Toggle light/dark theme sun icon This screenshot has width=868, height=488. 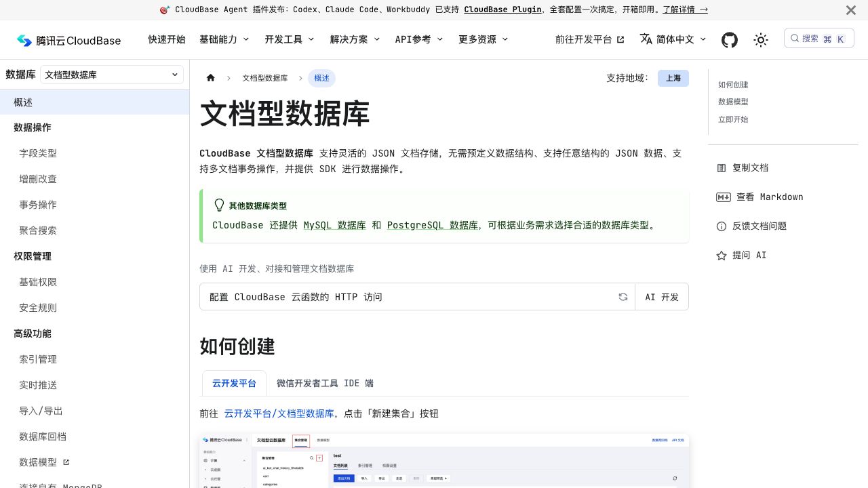[761, 40]
